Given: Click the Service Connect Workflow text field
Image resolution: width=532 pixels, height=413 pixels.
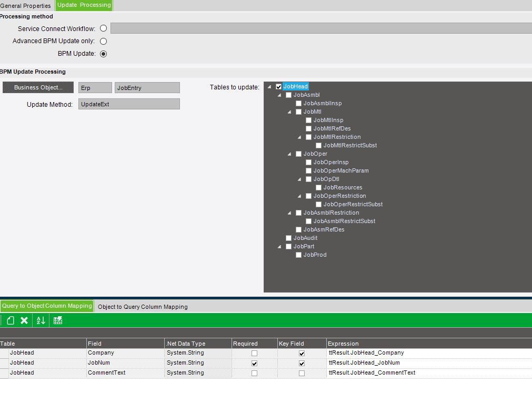Looking at the screenshot, I should (321, 28).
